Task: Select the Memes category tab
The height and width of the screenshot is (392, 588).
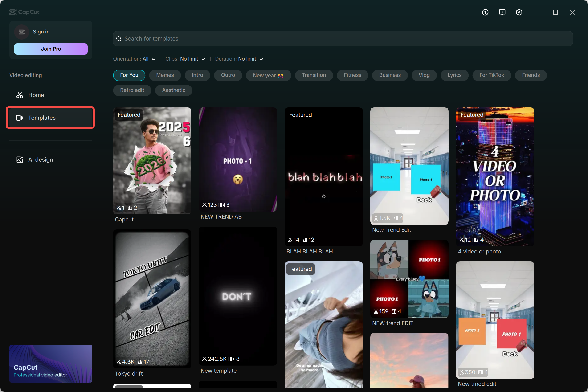Action: tap(165, 75)
